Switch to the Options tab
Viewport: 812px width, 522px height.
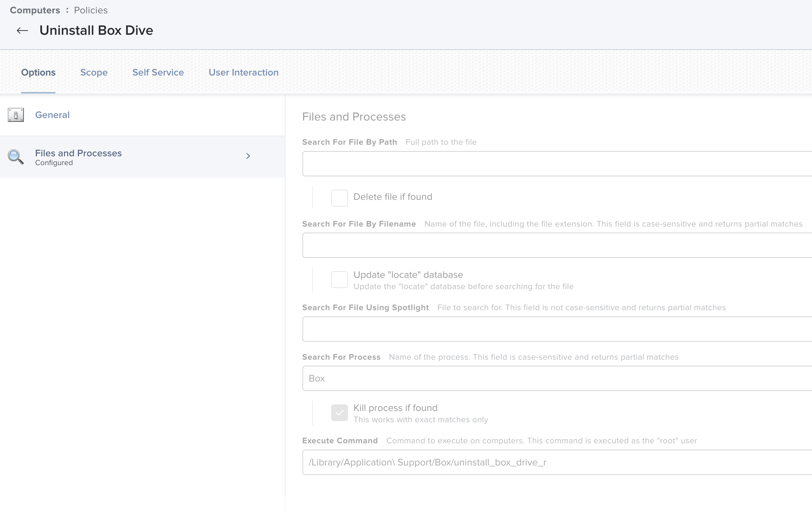[38, 72]
